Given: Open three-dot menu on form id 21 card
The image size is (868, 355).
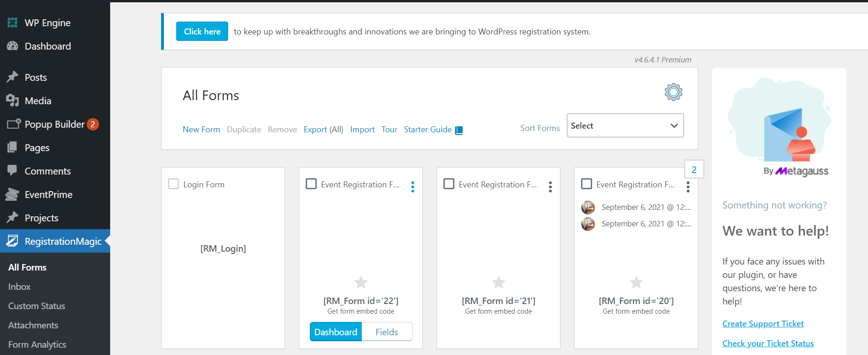Looking at the screenshot, I should (x=550, y=186).
